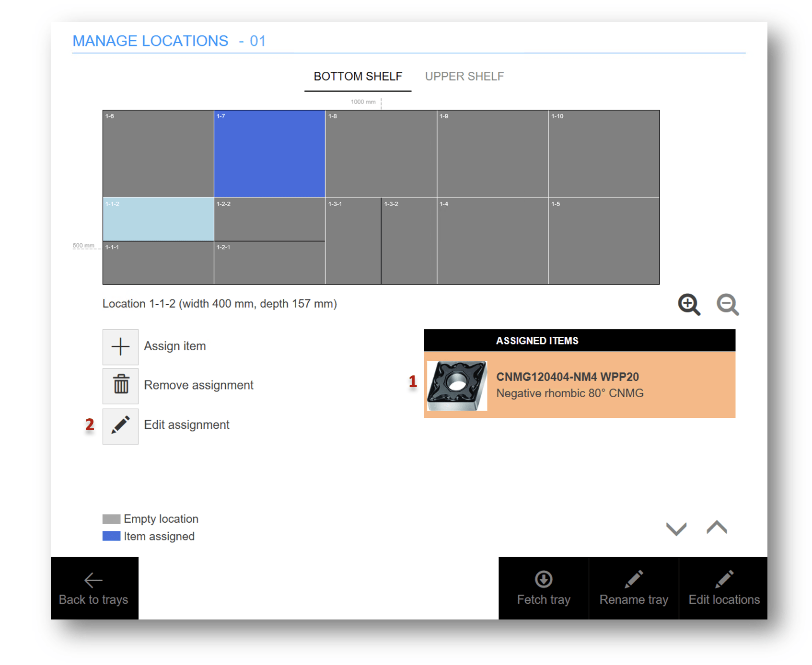Open Edit locations in bottom bar

click(x=723, y=588)
